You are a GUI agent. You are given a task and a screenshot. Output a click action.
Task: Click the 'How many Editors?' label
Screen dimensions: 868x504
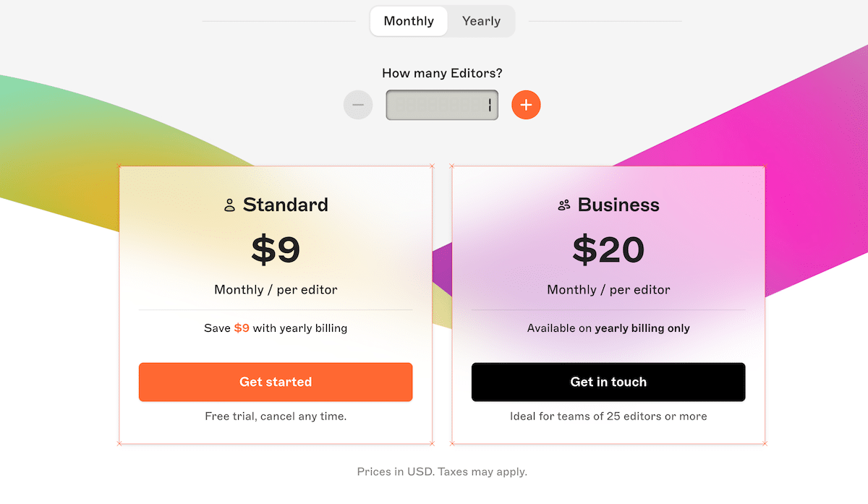442,73
